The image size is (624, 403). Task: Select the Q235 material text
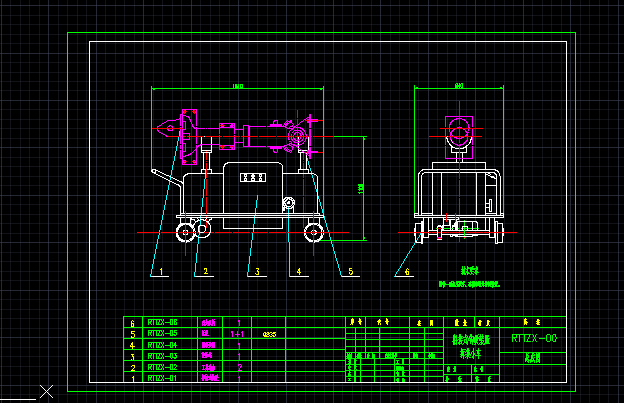click(x=269, y=335)
